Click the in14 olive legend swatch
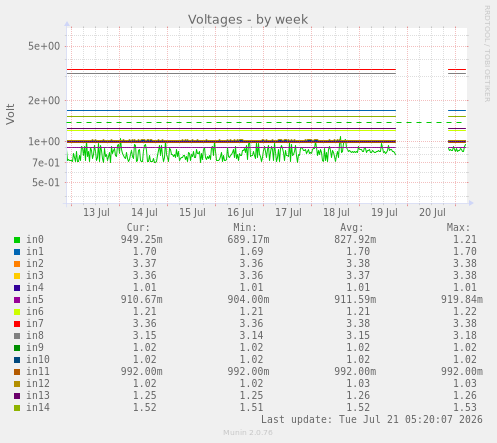 [x=17, y=408]
